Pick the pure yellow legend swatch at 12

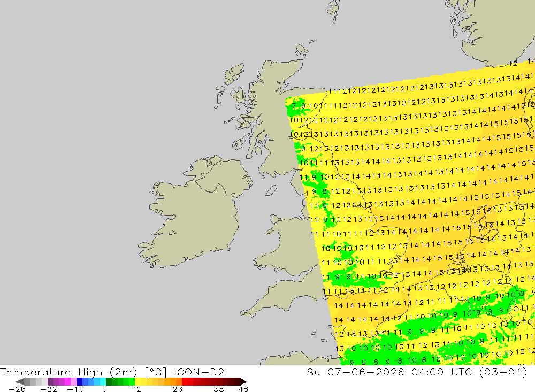coord(138,381)
